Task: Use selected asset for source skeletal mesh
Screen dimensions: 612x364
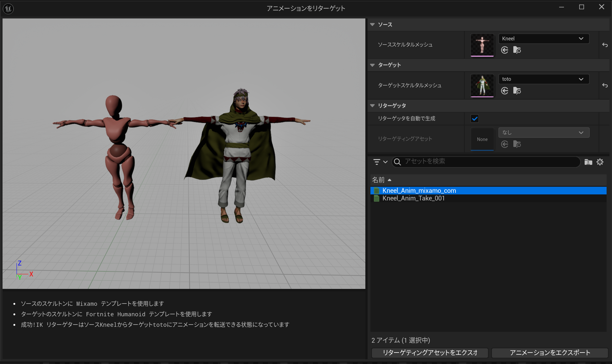Action: 504,50
